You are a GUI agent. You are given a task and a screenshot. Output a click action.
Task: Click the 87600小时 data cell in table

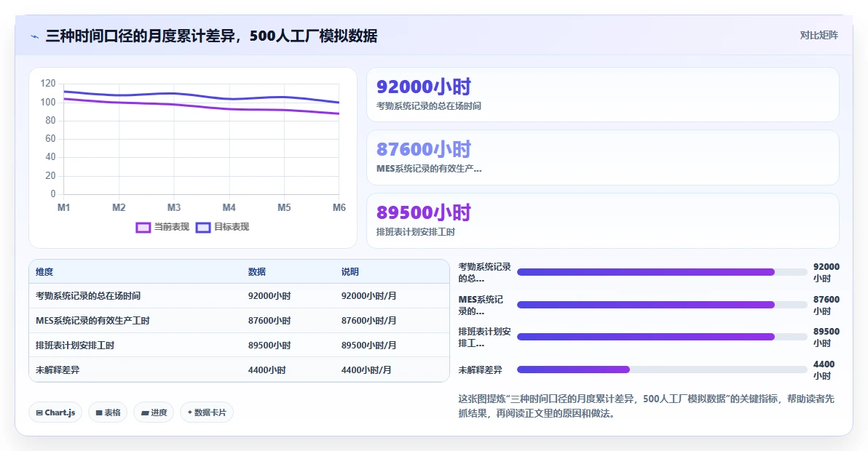pos(269,321)
